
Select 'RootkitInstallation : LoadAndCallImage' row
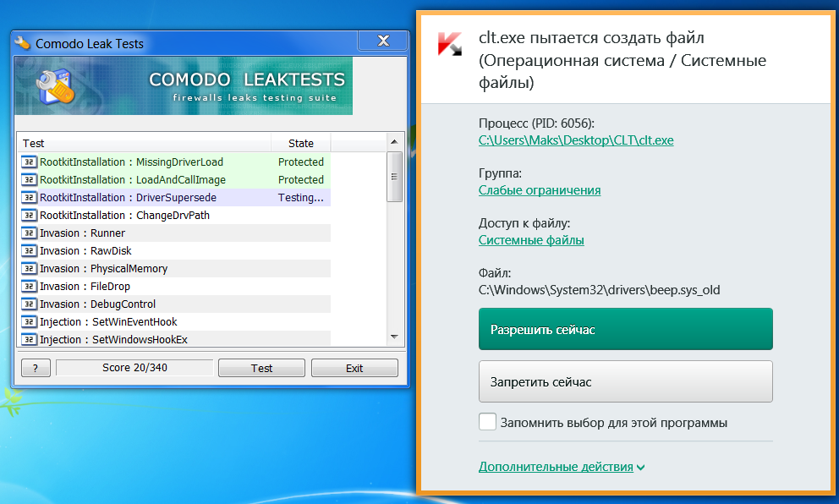174,180
